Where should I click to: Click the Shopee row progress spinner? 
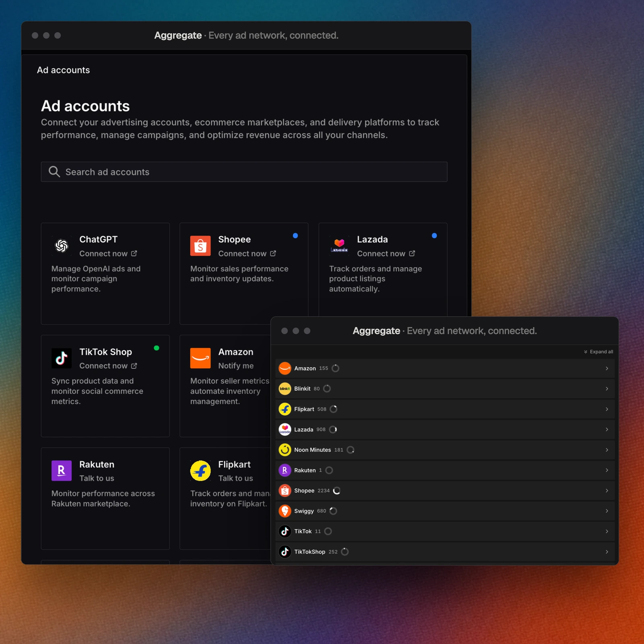coord(337,491)
